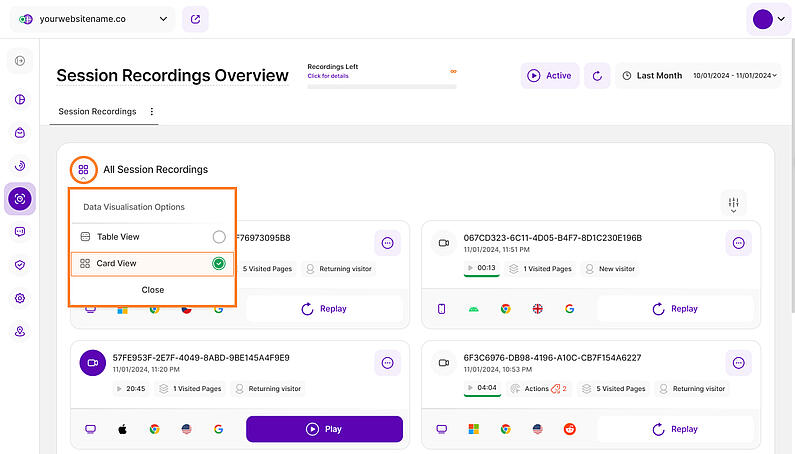
Task: Click the camera icon of session 067CD323
Action: [444, 243]
